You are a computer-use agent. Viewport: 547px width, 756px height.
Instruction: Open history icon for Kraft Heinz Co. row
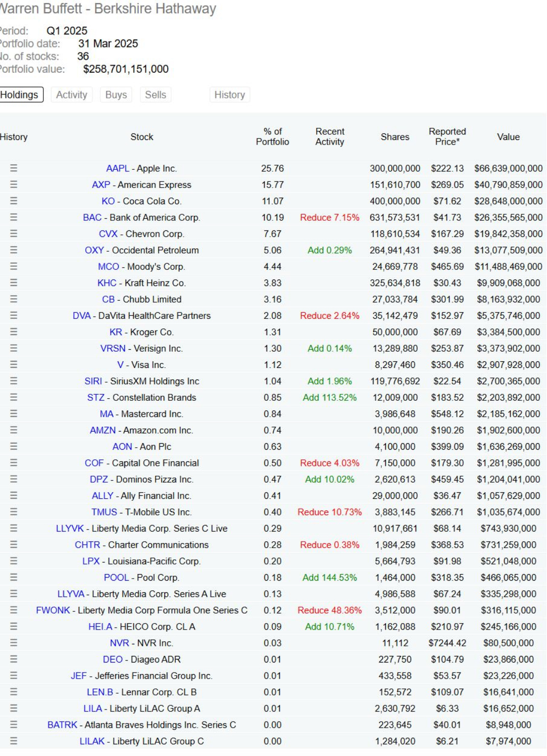pyautogui.click(x=14, y=283)
